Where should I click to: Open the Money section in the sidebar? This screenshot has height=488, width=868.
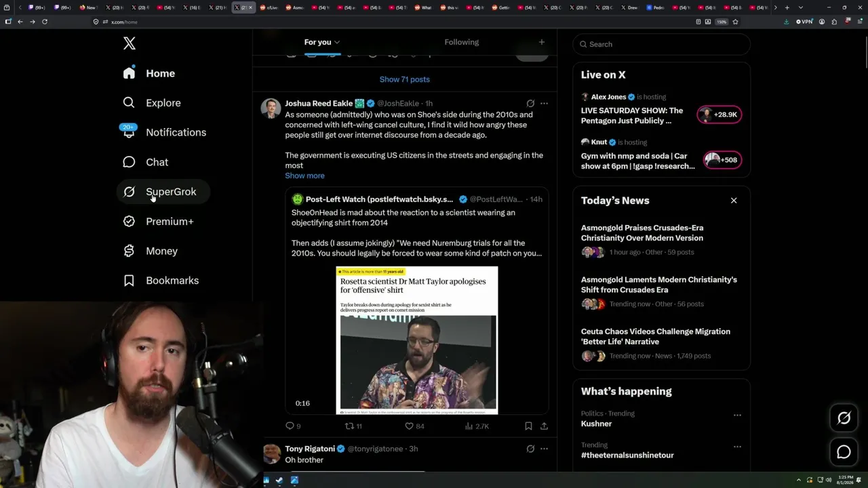pyautogui.click(x=150, y=251)
